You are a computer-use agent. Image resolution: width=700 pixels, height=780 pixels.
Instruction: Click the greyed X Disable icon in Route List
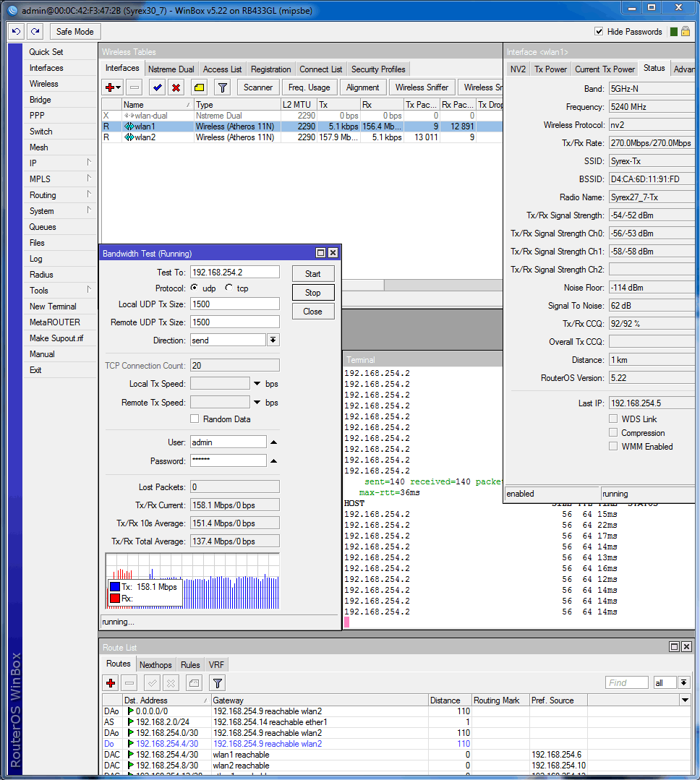click(x=171, y=683)
